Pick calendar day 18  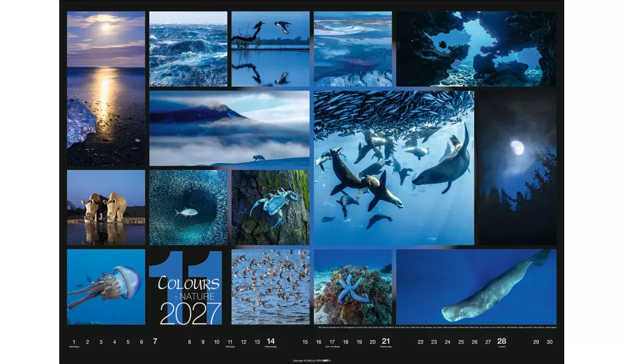tap(346, 342)
